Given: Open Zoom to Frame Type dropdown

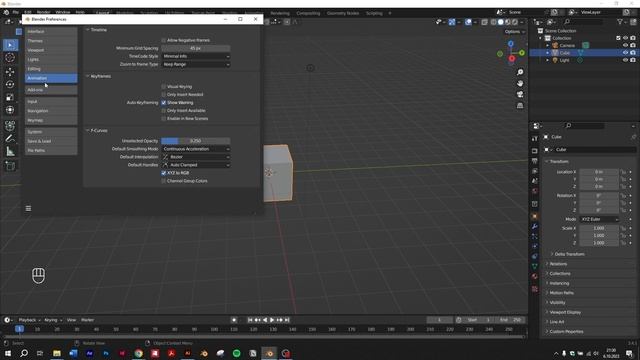Looking at the screenshot, I should pyautogui.click(x=196, y=64).
